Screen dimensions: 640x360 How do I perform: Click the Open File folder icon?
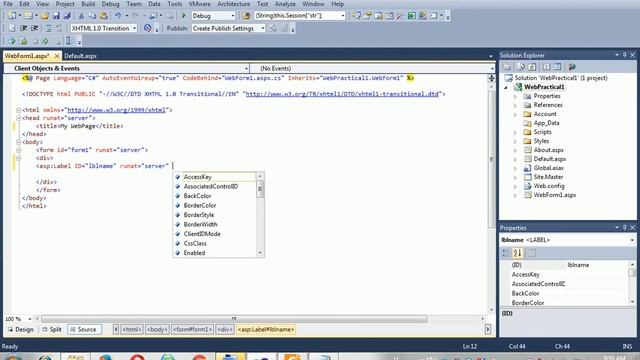coord(44,16)
